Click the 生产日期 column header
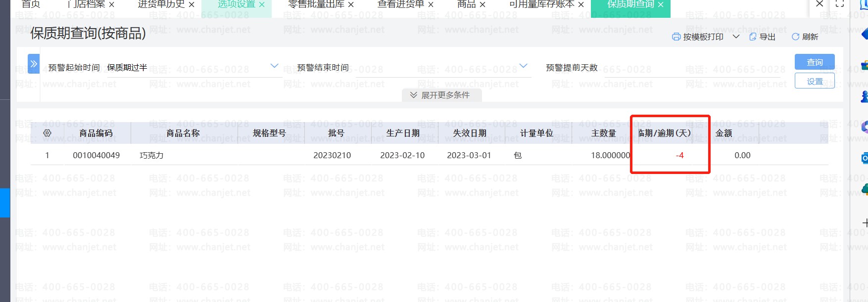 (403, 133)
